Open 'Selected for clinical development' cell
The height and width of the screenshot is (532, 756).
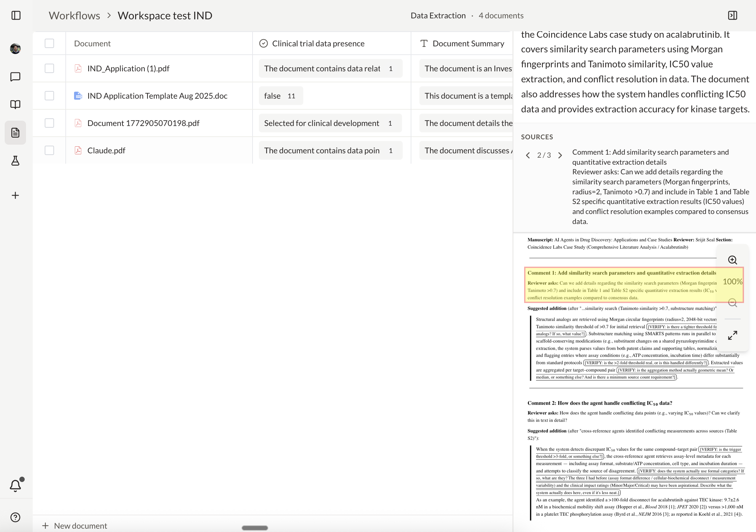330,123
